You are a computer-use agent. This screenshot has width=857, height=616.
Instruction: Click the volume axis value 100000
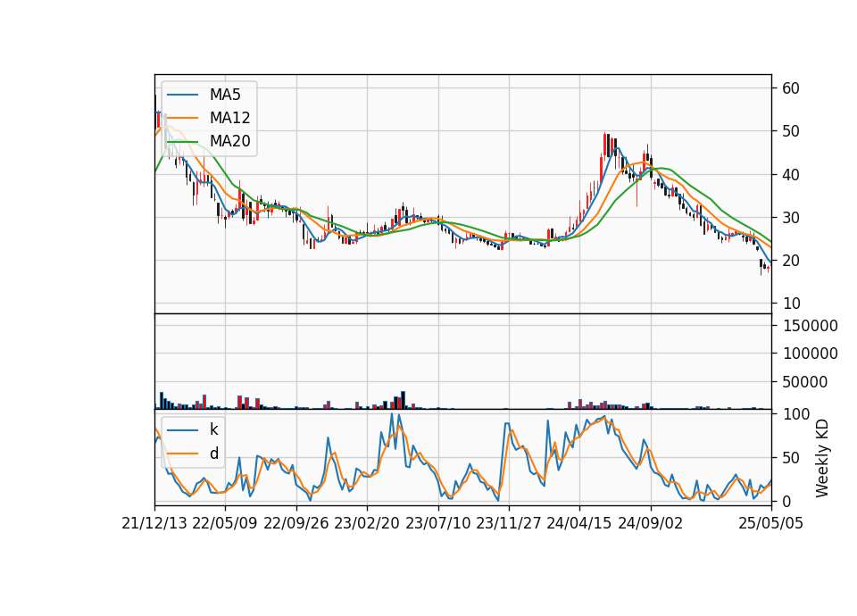click(x=810, y=354)
